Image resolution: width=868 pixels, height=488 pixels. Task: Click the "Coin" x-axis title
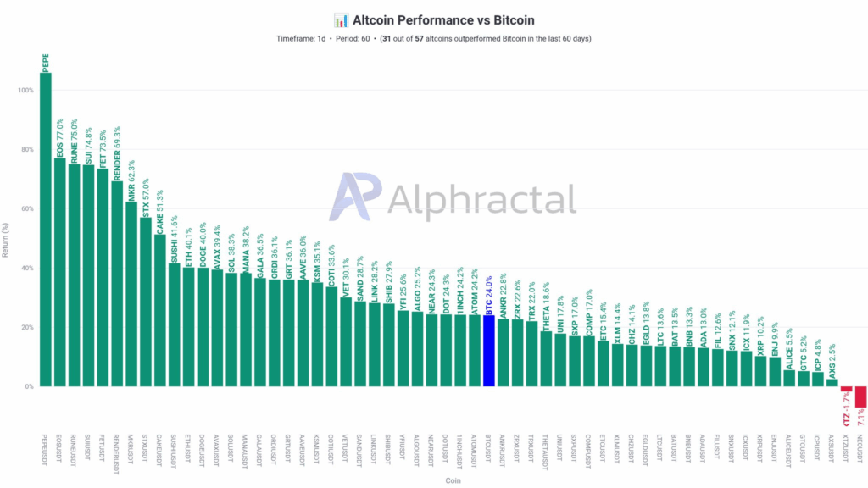tap(452, 480)
